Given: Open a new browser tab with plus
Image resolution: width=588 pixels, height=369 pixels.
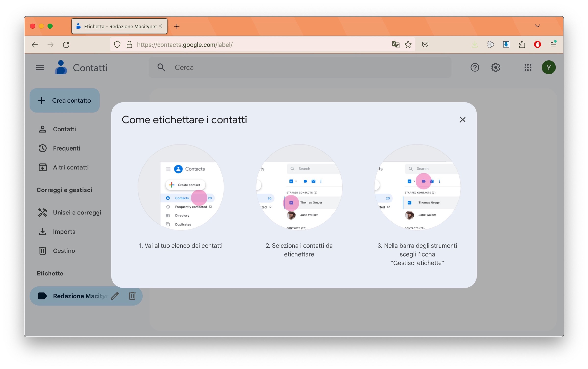Looking at the screenshot, I should tap(177, 26).
